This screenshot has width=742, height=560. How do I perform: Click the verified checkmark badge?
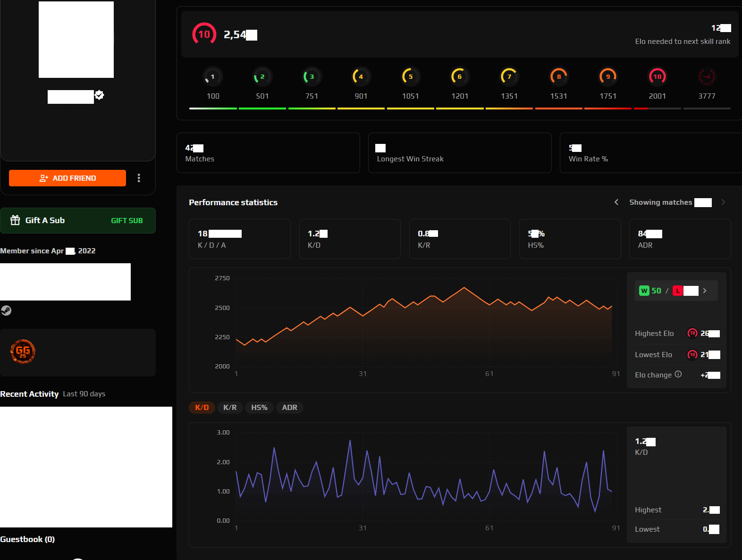(x=99, y=95)
